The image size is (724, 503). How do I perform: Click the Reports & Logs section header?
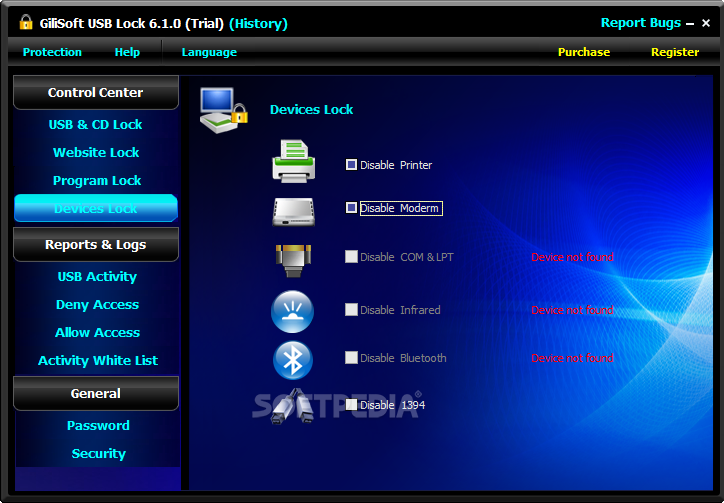96,244
